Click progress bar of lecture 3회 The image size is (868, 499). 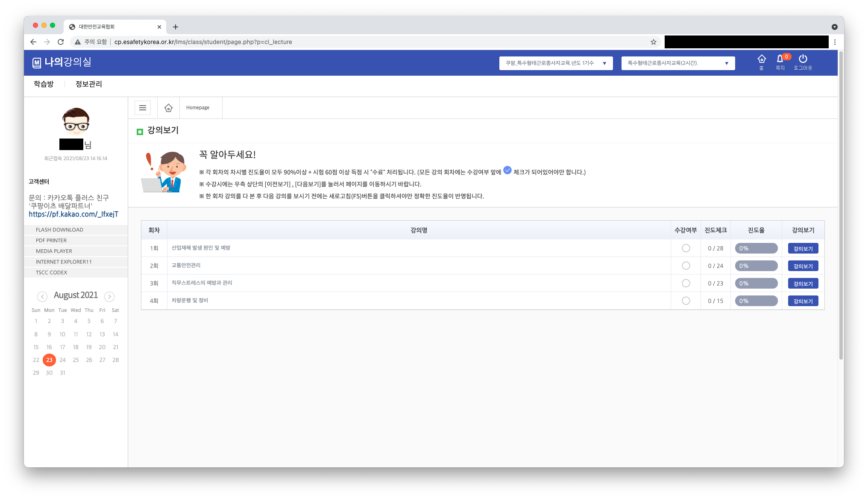point(756,283)
